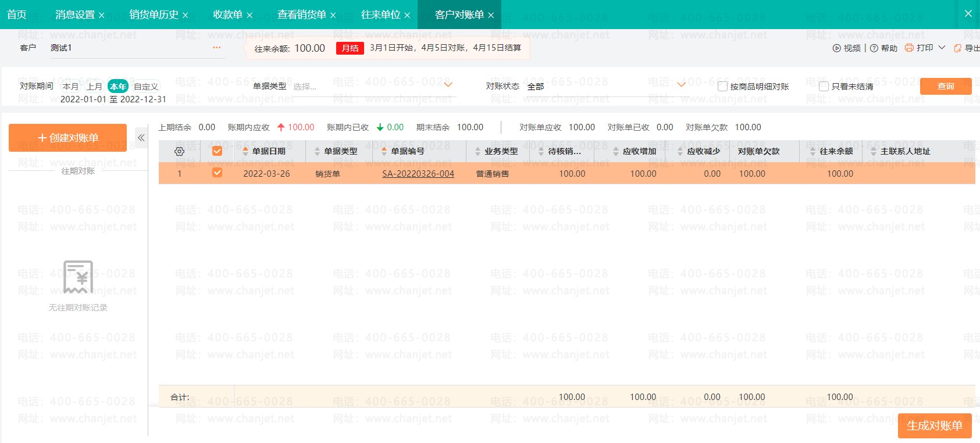Switch to the 消息设置 tab
This screenshot has height=443, width=980.
[75, 15]
